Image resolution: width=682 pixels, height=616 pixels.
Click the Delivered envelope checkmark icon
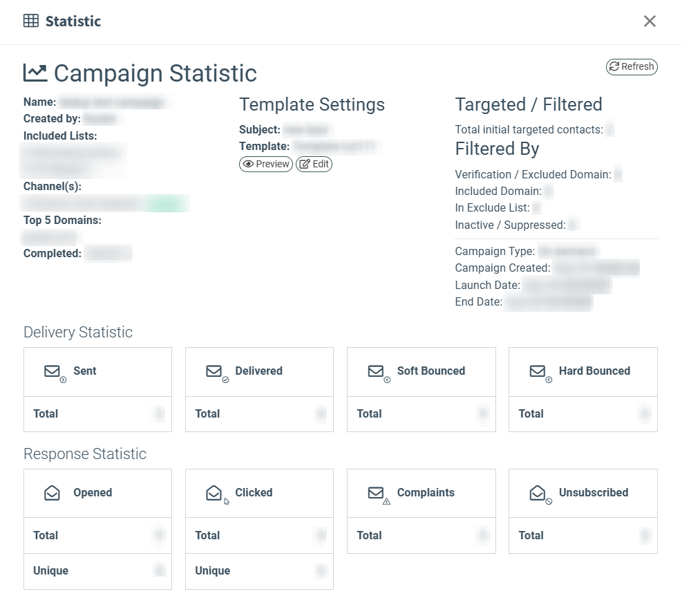[217, 373]
